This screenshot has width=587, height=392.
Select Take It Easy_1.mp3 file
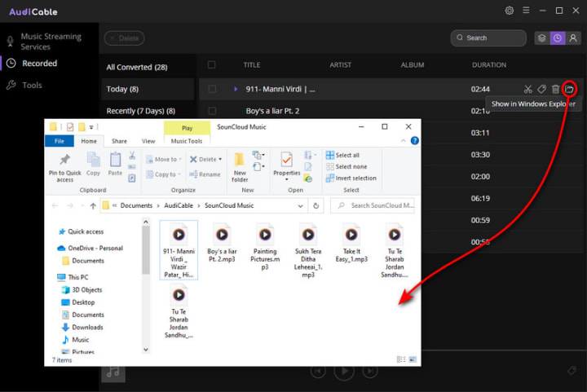pyautogui.click(x=351, y=243)
